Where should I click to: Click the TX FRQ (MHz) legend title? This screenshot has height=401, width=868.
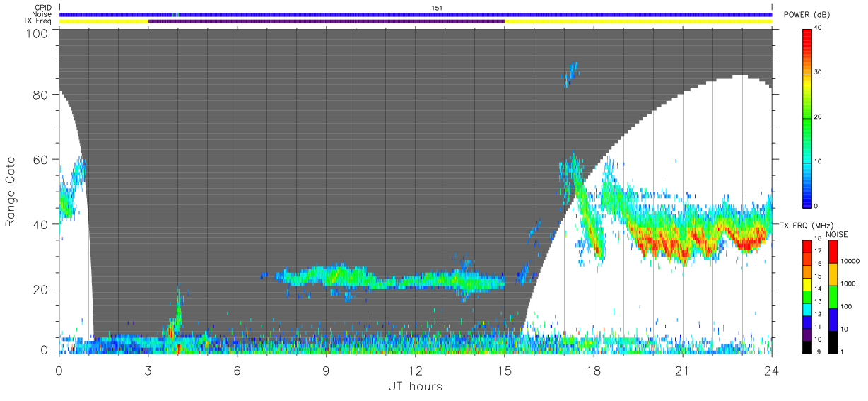click(x=807, y=225)
